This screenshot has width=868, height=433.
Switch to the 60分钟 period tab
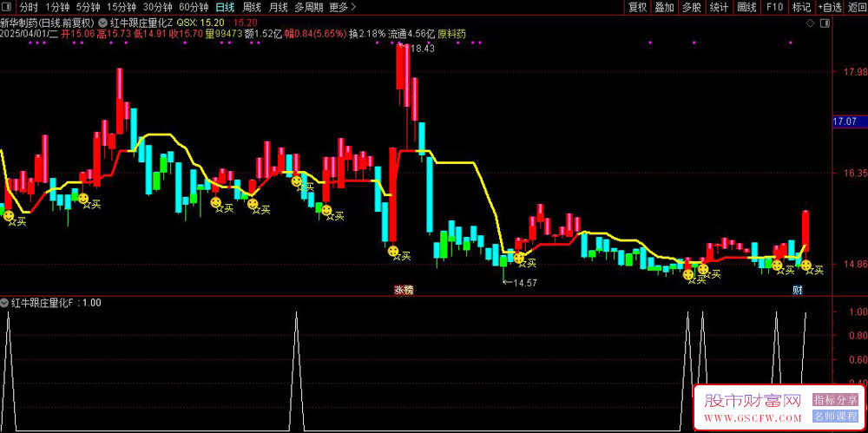click(194, 7)
